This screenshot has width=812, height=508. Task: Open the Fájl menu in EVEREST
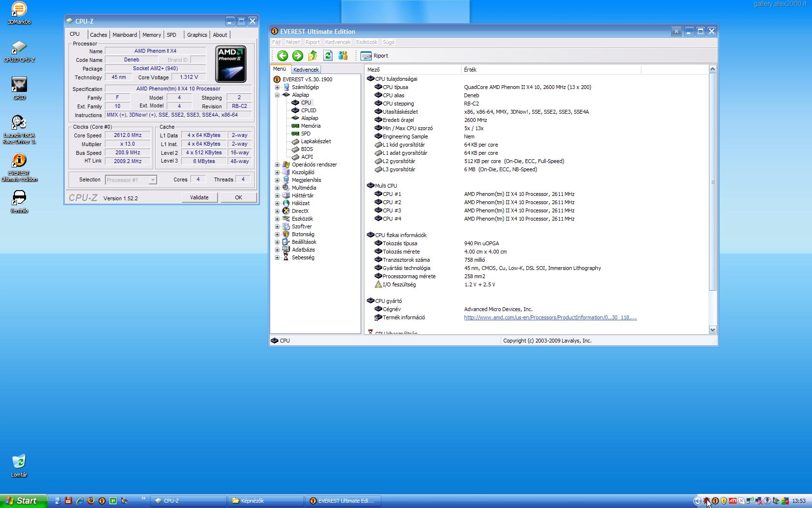point(276,42)
